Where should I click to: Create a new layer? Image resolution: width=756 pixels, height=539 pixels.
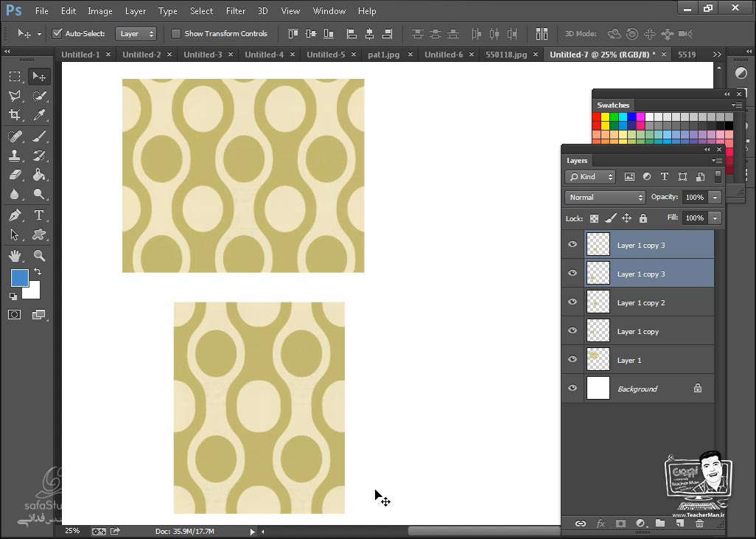click(x=680, y=524)
